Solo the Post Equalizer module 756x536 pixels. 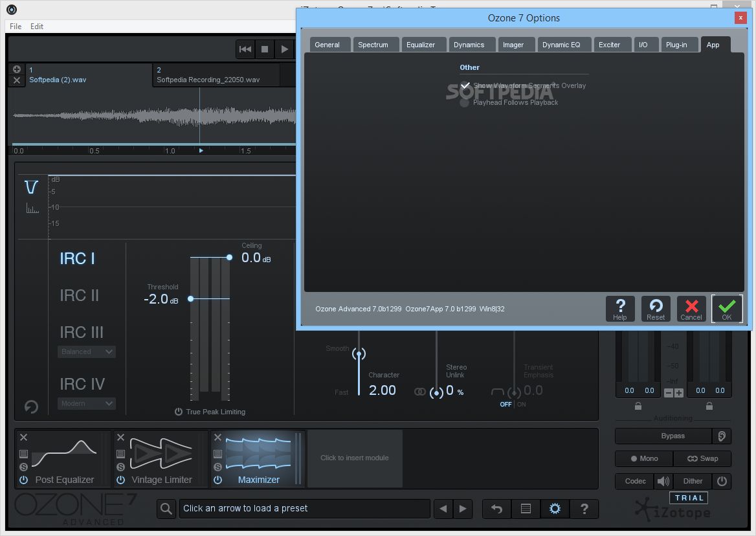[23, 467]
